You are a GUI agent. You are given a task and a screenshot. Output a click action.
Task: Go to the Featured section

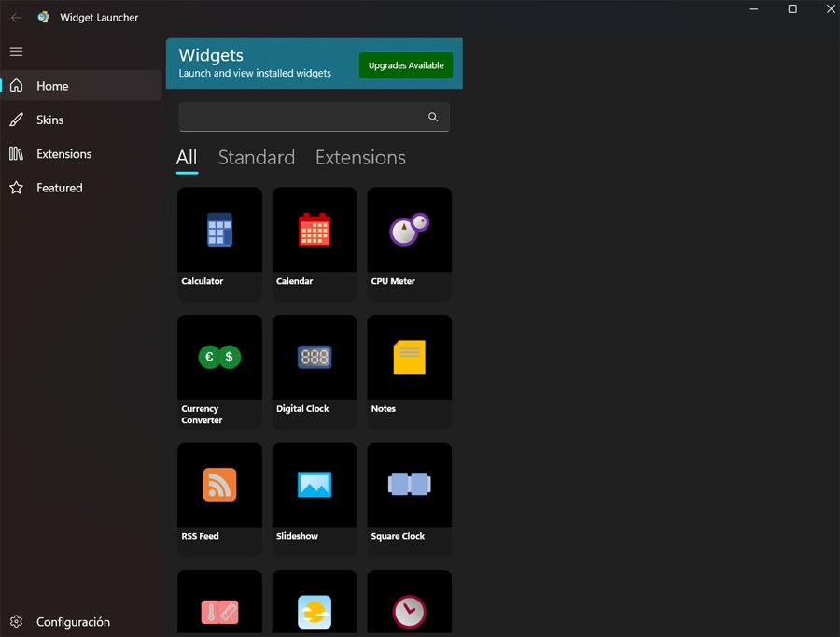click(x=58, y=187)
